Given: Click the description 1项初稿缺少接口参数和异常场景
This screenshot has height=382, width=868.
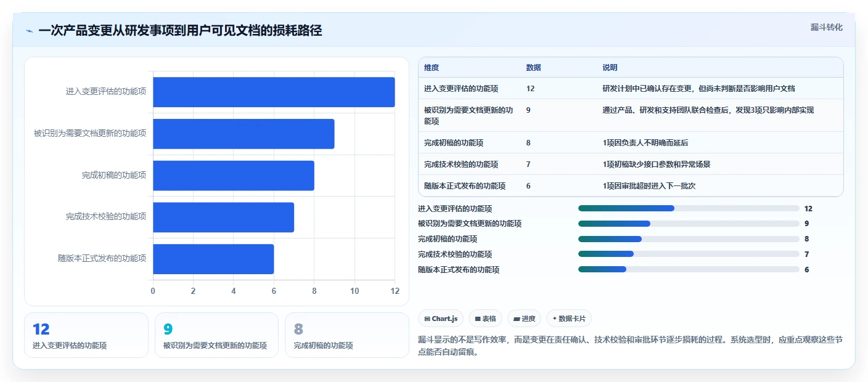Looking at the screenshot, I should (x=657, y=165).
